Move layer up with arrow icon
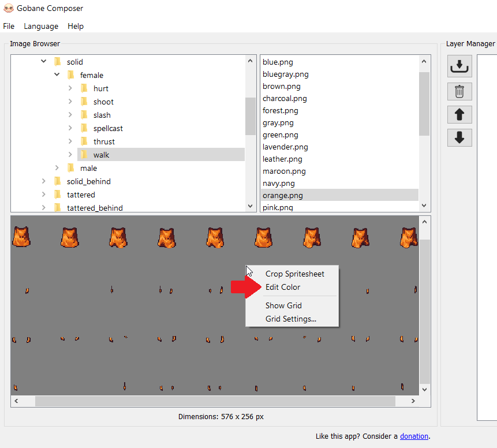The width and height of the screenshot is (497, 448). point(459,114)
